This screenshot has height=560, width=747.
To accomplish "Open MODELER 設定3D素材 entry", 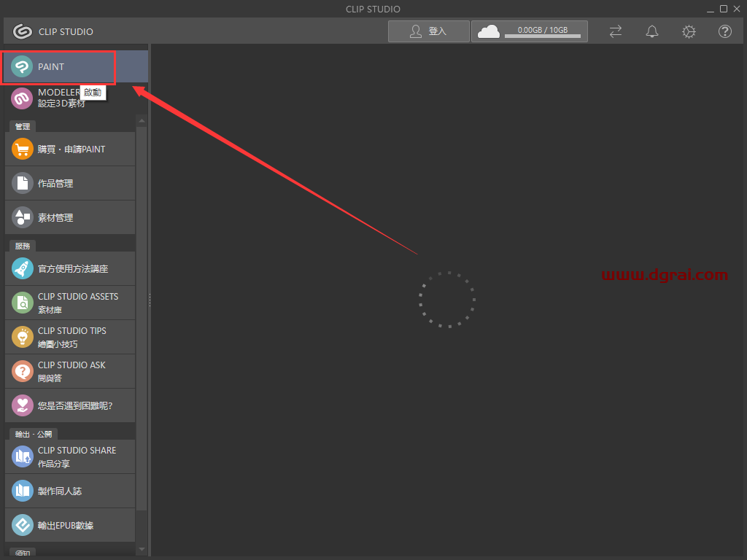I will pos(76,98).
